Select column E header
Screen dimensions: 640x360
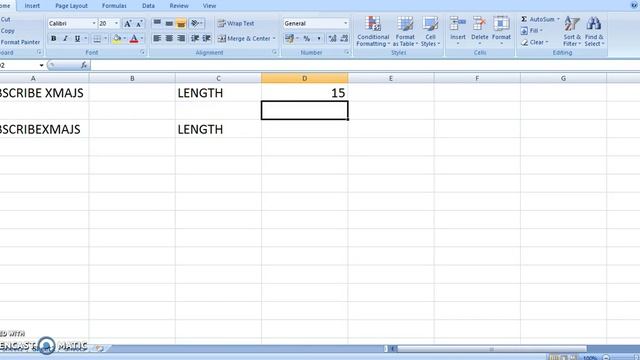click(x=391, y=78)
